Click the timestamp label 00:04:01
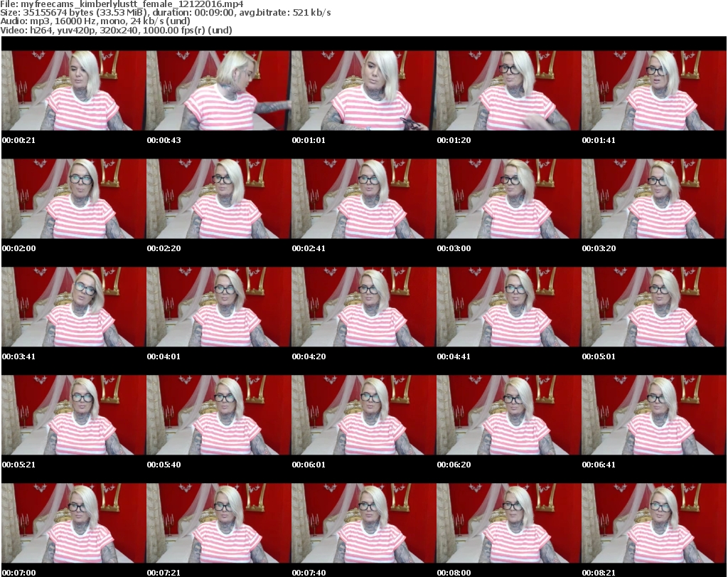 coord(164,356)
